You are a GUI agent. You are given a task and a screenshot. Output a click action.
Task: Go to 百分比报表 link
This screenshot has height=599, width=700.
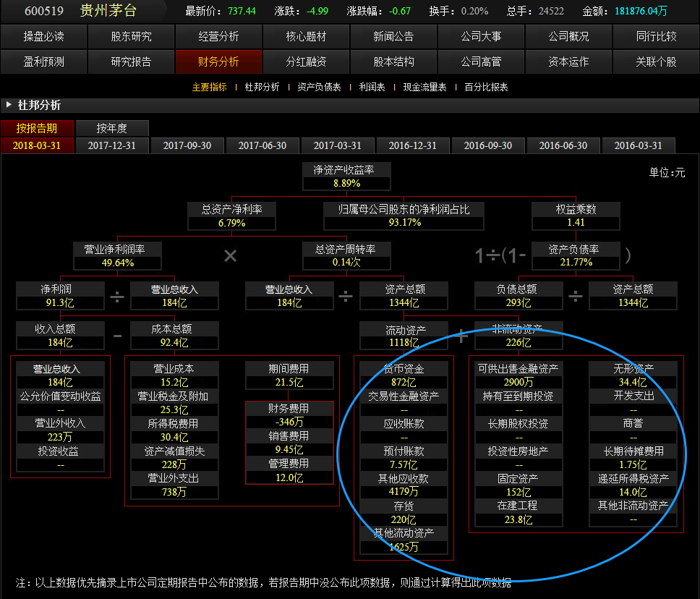click(x=486, y=87)
